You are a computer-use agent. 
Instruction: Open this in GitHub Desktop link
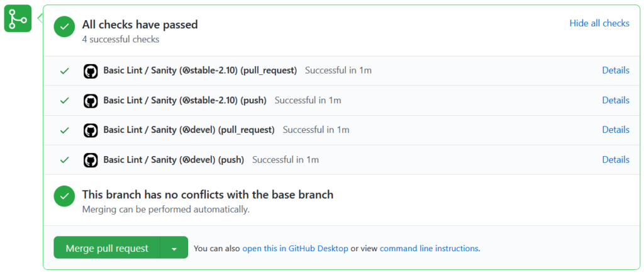[296, 249]
